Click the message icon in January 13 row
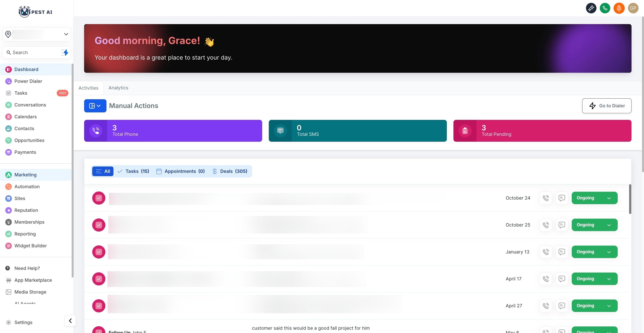The image size is (644, 333). pyautogui.click(x=562, y=252)
